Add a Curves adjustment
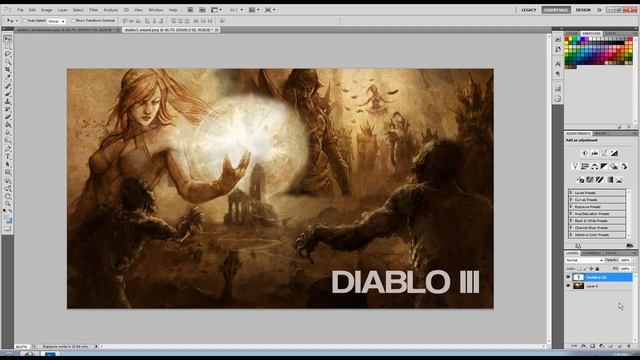Viewport: 640px width, 360px height. [604, 153]
